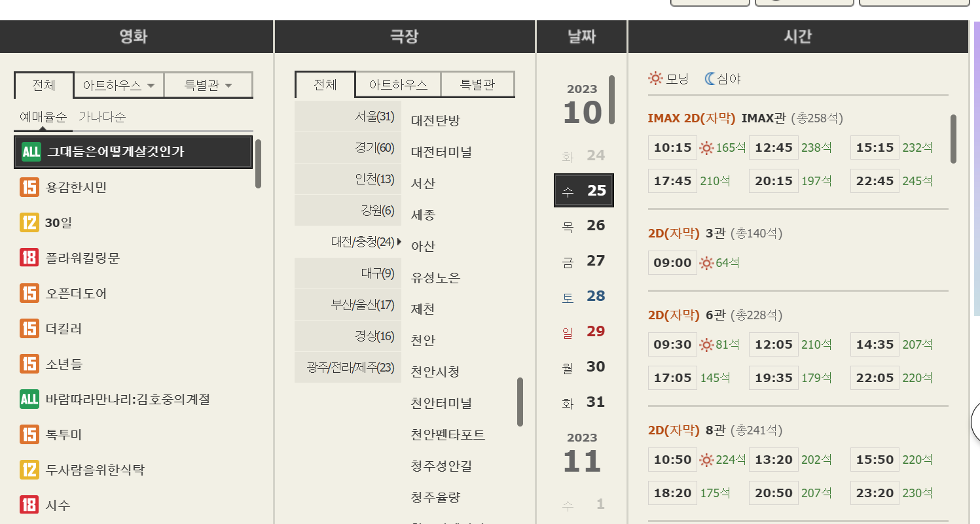Click the 15 rating badge beside 오픈더도어
Image resolution: width=980 pixels, height=524 pixels.
29,294
